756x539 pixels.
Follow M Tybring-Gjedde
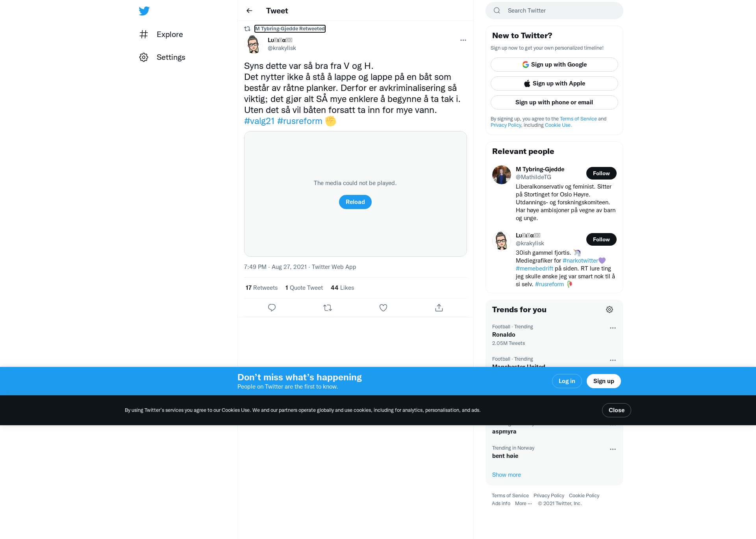pos(601,173)
